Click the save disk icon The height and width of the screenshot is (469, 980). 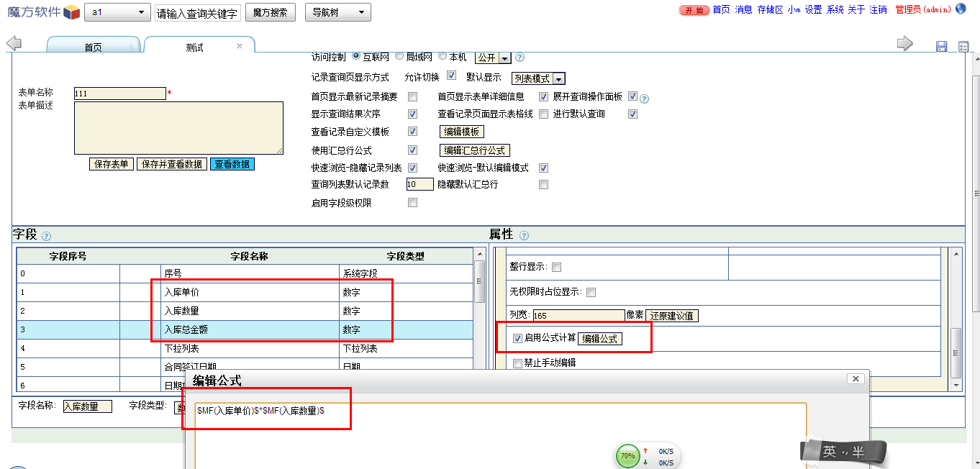point(941,46)
